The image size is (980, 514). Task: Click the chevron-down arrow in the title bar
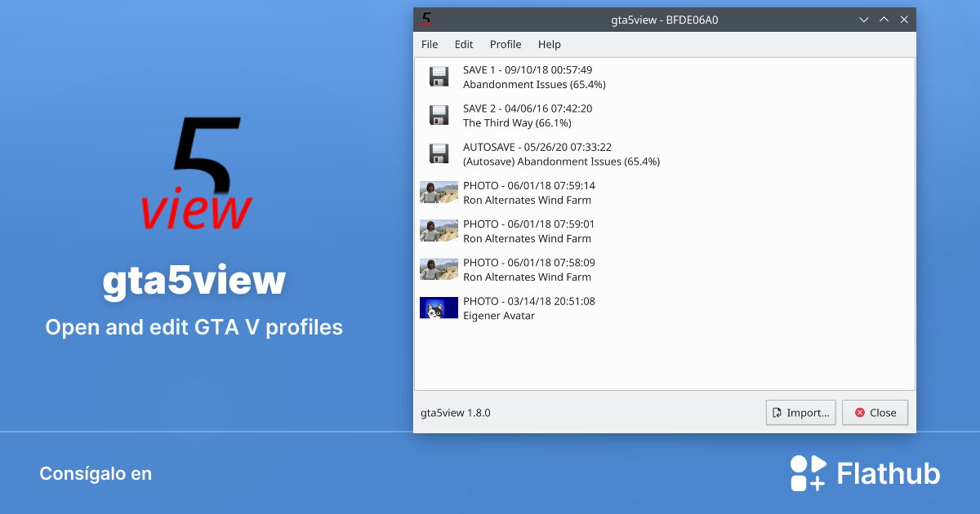click(x=863, y=19)
